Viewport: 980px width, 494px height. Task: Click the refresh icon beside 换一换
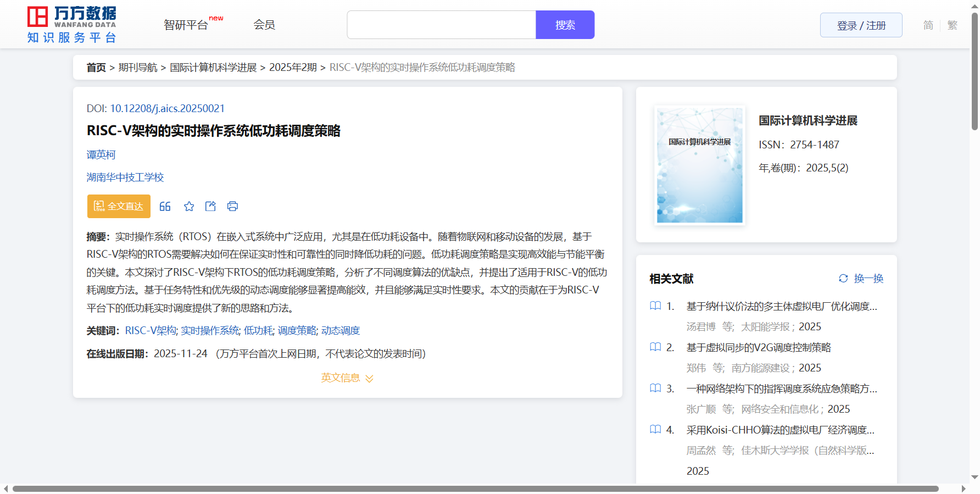(x=843, y=279)
